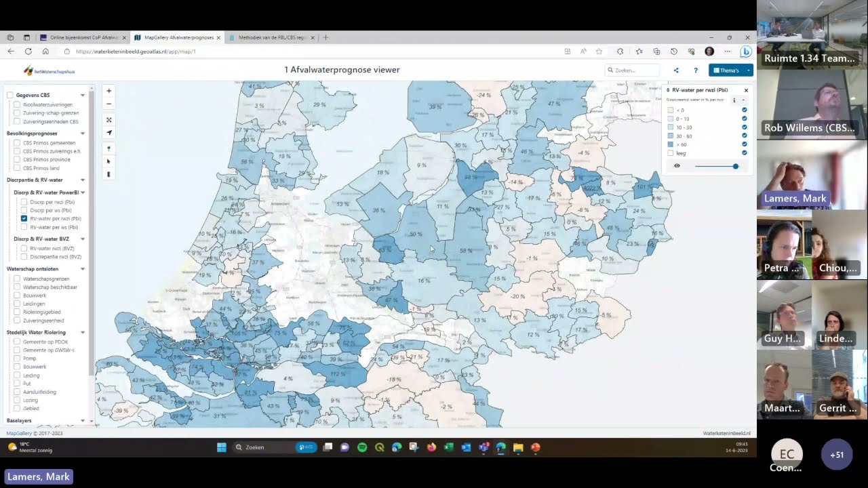Click the '> 60' dark blue swatch
This screenshot has height=488, width=868.
pyautogui.click(x=671, y=144)
